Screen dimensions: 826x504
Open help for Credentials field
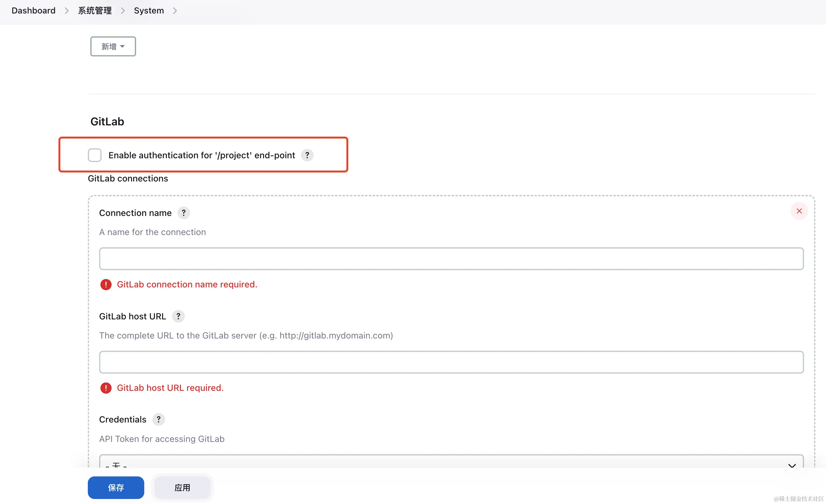click(158, 419)
